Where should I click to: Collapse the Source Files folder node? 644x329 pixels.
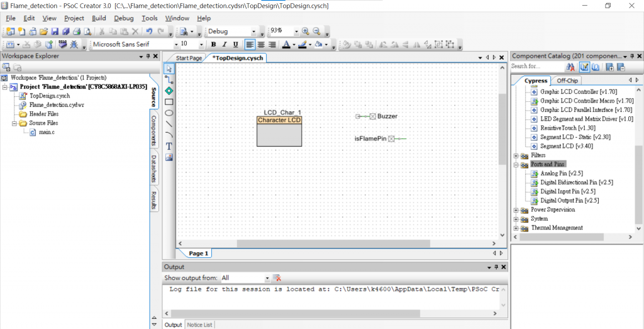[14, 123]
